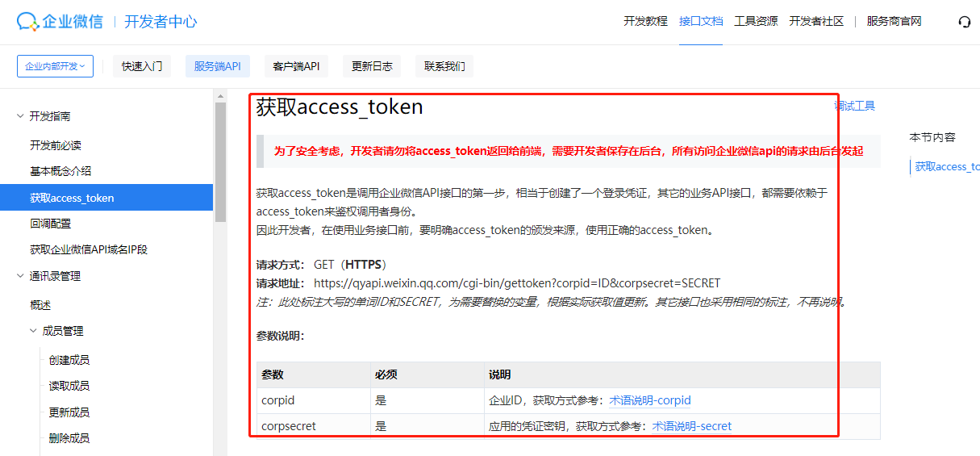This screenshot has height=456, width=980.
Task: Click the 本节内容 heading
Action: coord(932,137)
